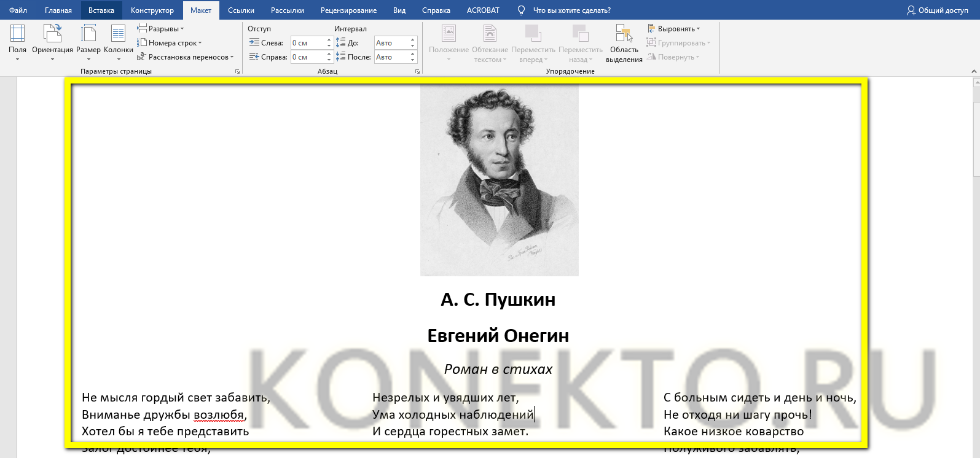
Task: Switch to the Вставка tab
Action: [x=101, y=10]
